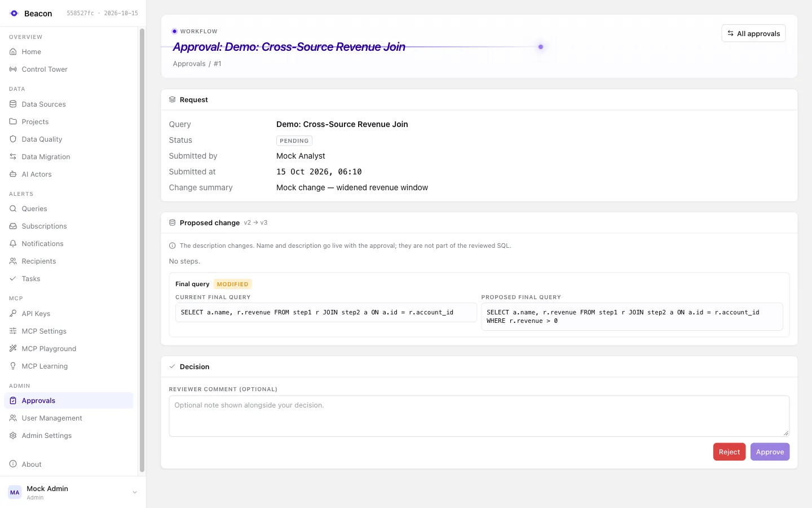Click the Control Tower broadcast icon
The width and height of the screenshot is (812, 508).
tap(13, 69)
